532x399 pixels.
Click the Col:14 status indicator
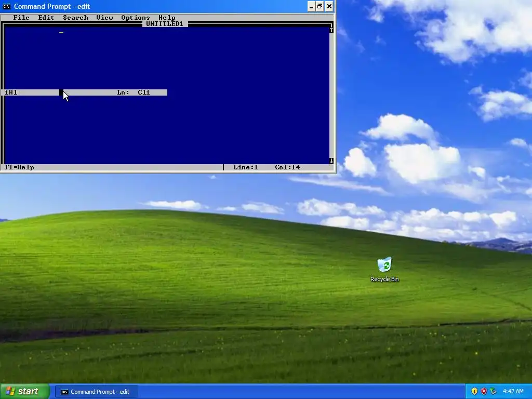pyautogui.click(x=287, y=167)
